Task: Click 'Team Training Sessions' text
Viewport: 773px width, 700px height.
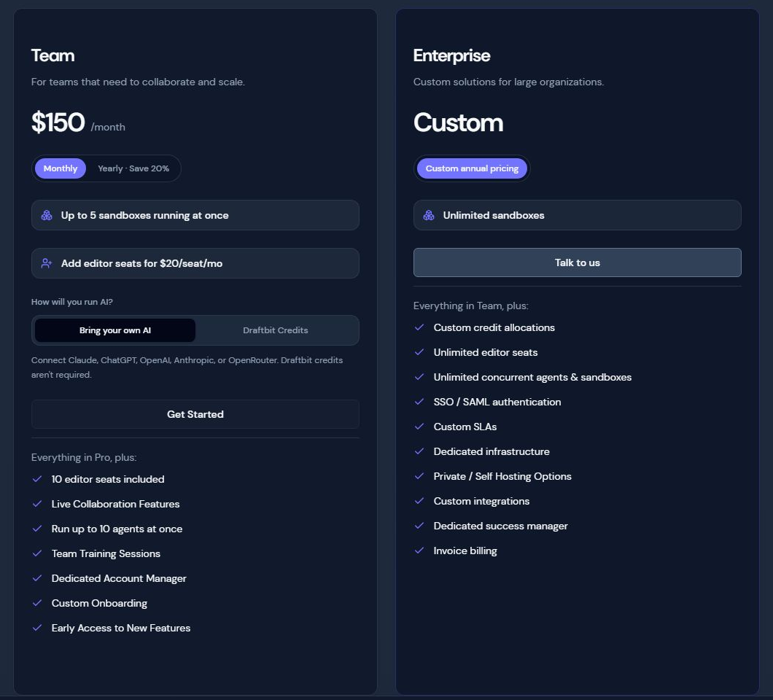Action: 106,553
